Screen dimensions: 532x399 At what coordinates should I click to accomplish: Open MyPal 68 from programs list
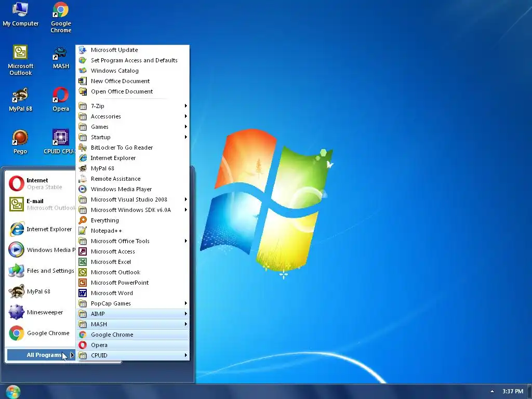[132, 168]
